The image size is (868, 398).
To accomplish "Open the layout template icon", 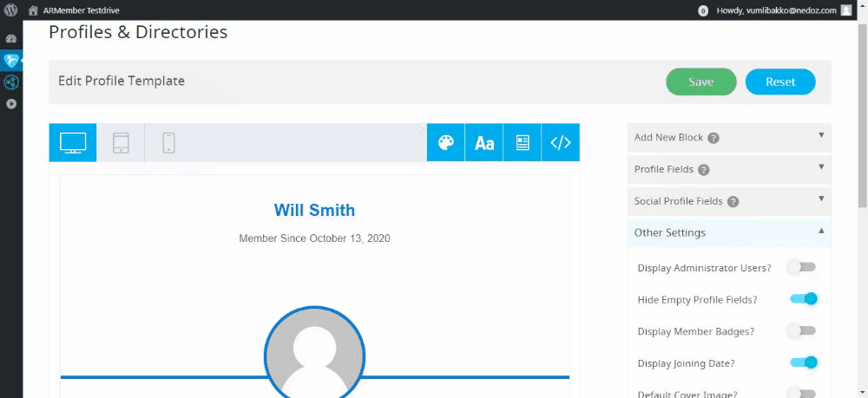I will (x=522, y=142).
